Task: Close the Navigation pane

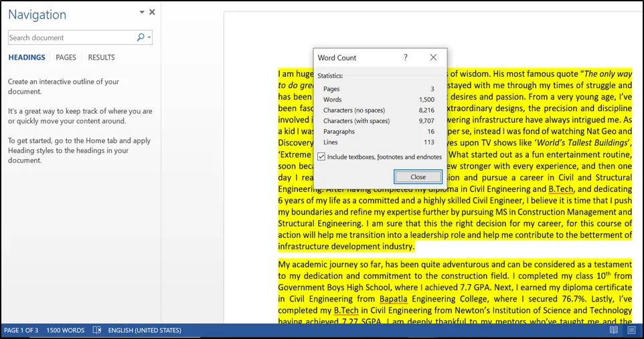Action: [152, 12]
